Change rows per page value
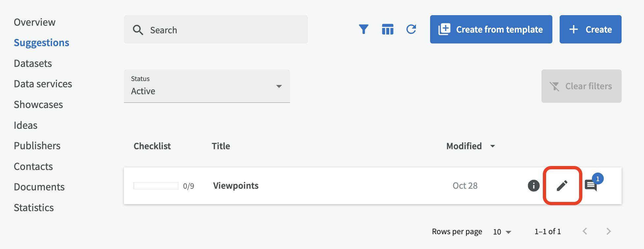Image resolution: width=644 pixels, height=249 pixels. (502, 232)
